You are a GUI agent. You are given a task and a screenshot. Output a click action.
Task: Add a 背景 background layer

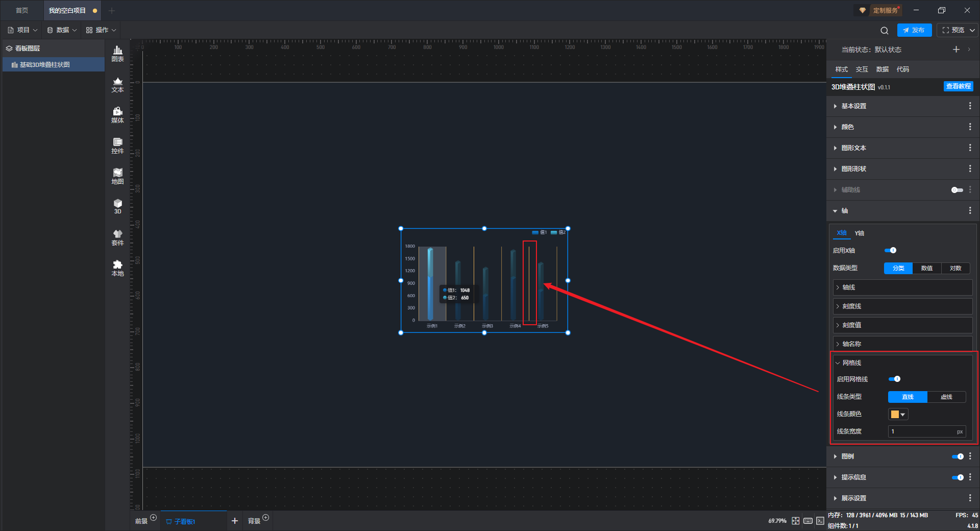[x=265, y=518]
